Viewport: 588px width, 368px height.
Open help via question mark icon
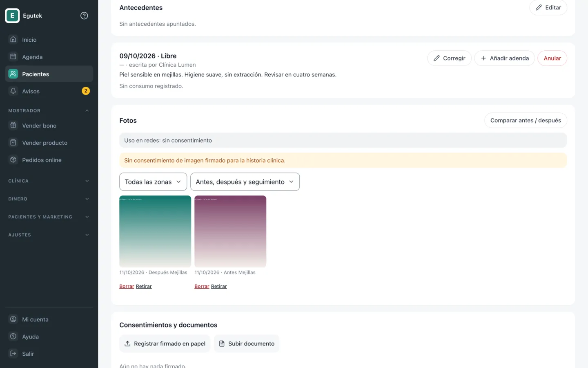[84, 16]
